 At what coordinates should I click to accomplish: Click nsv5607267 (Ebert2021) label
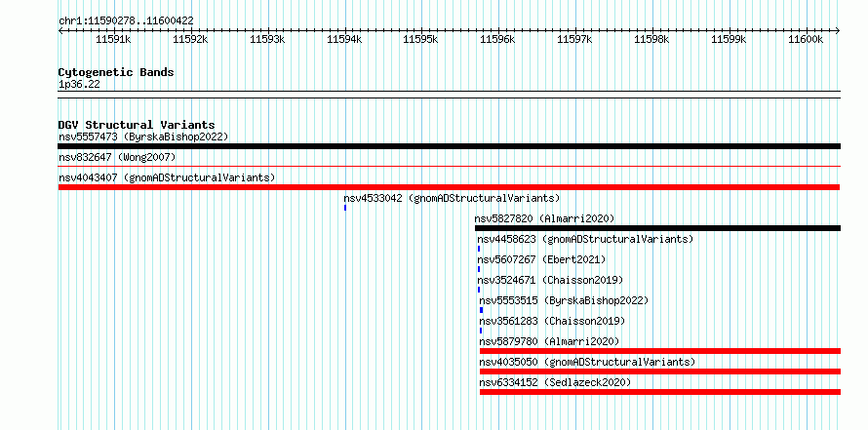(x=542, y=259)
